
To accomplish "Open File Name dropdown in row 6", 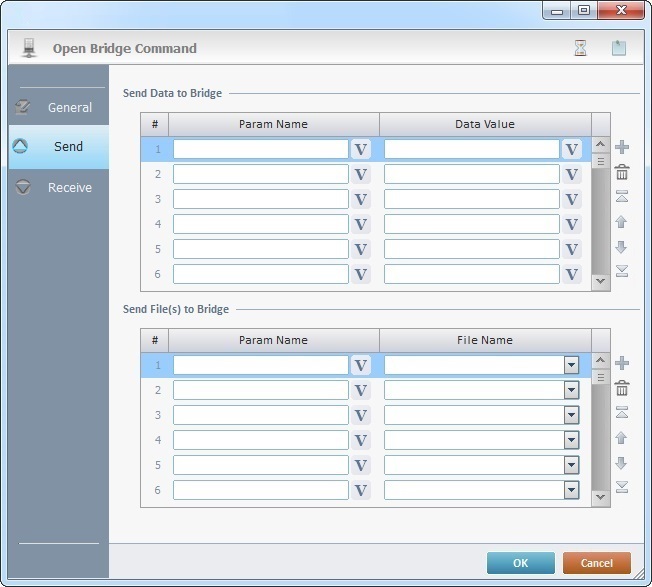I will (571, 490).
